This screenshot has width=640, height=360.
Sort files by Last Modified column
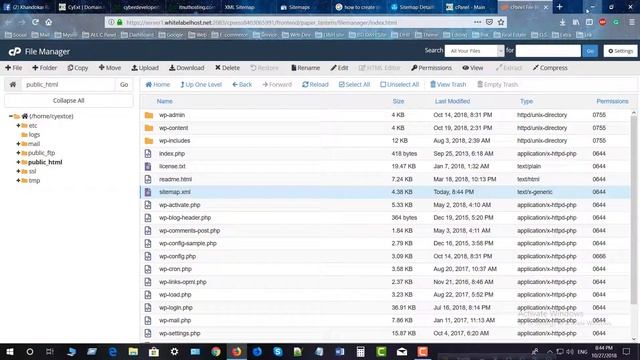click(452, 101)
